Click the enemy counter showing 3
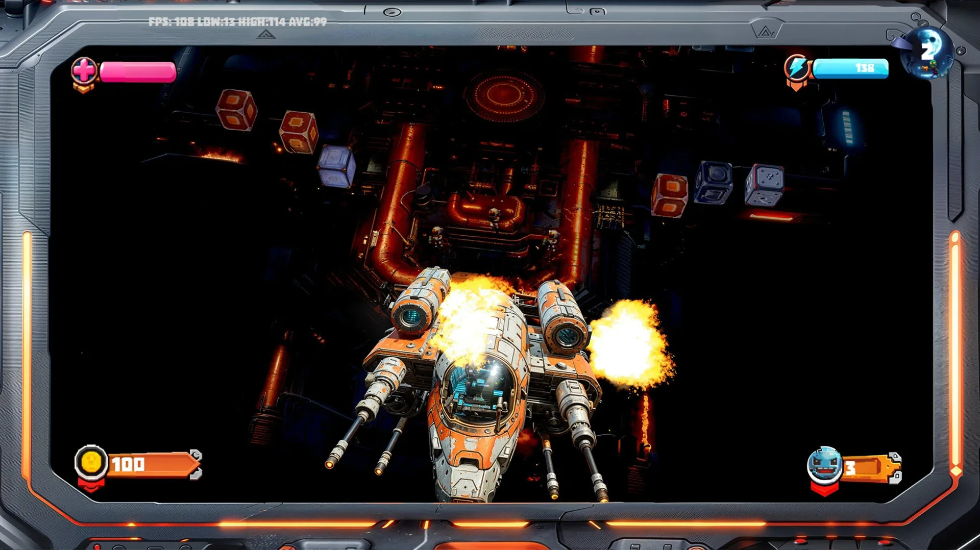980x550 pixels. click(x=868, y=467)
